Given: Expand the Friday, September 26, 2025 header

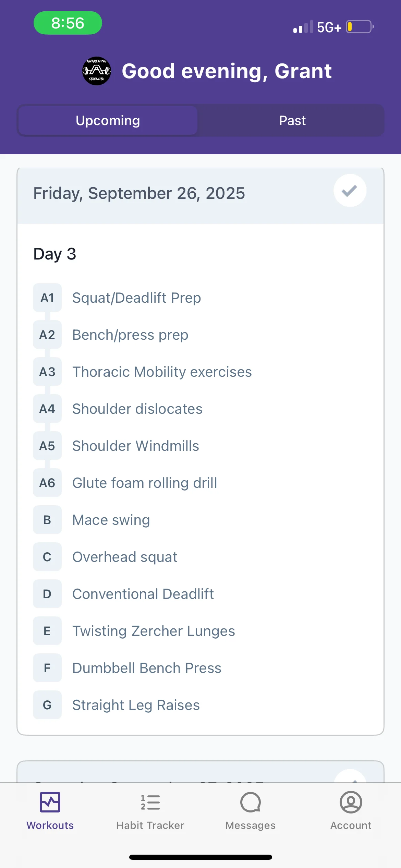Looking at the screenshot, I should click(x=139, y=193).
